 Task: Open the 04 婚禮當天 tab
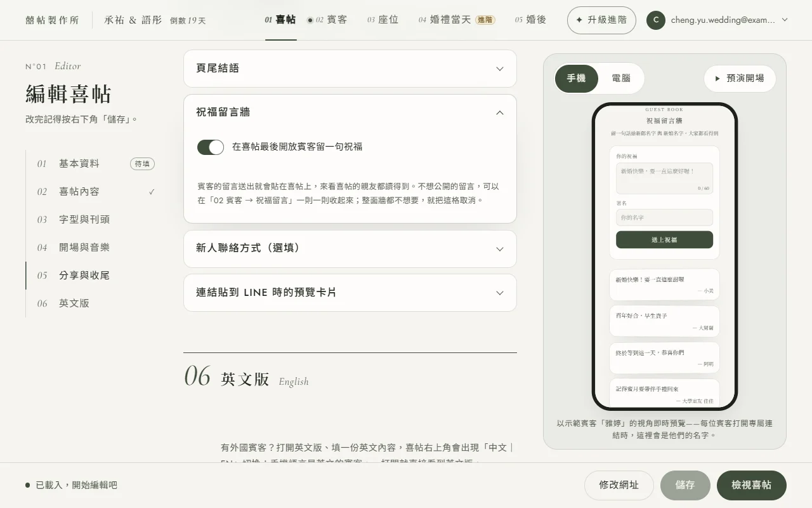[457, 20]
